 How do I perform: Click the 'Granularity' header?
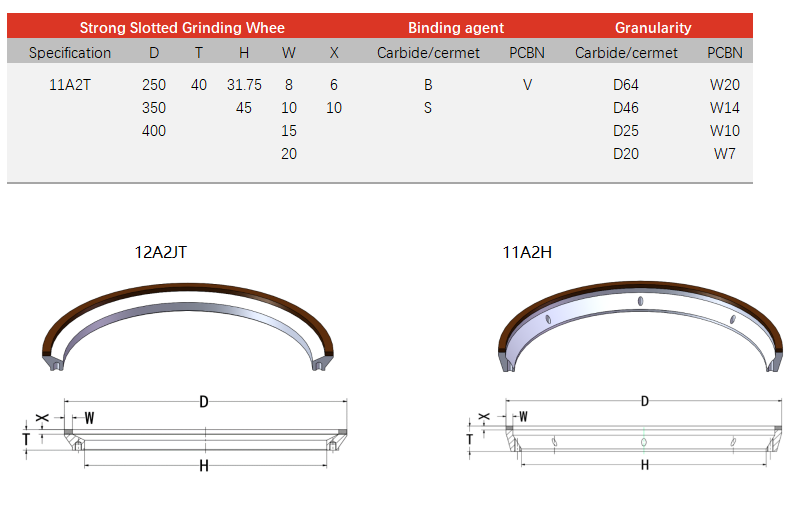pos(653,28)
